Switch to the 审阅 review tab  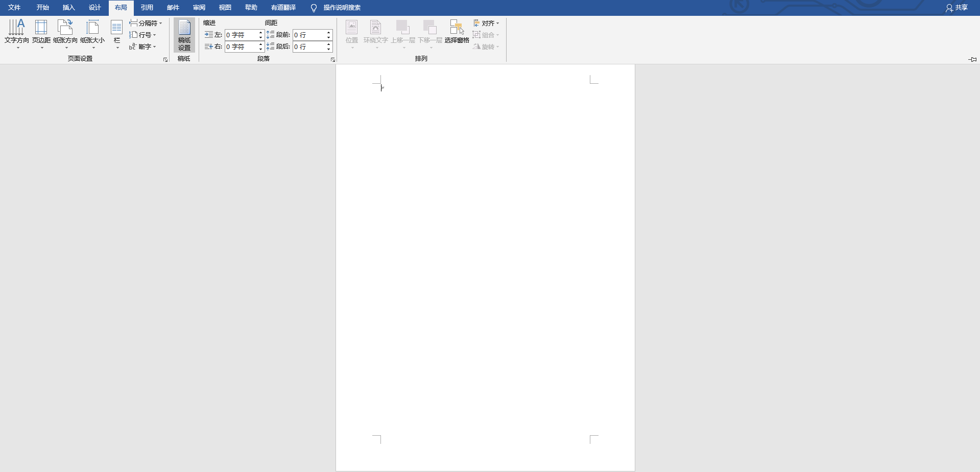coord(199,8)
